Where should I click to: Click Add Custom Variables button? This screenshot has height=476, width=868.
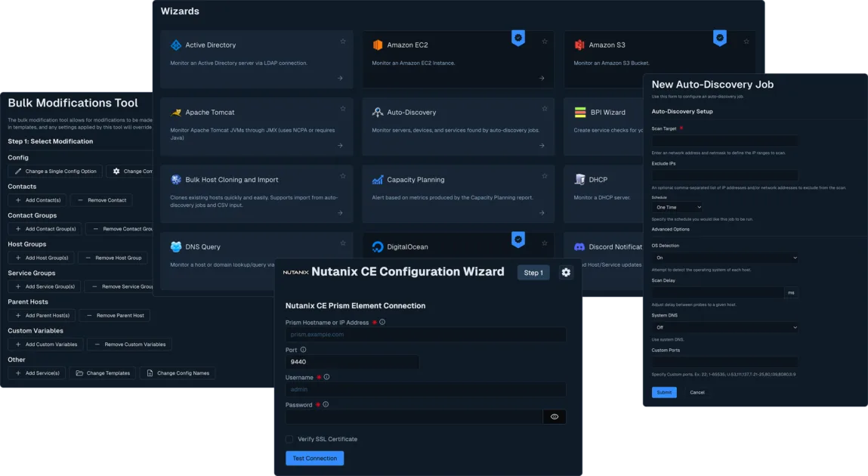[x=46, y=345]
